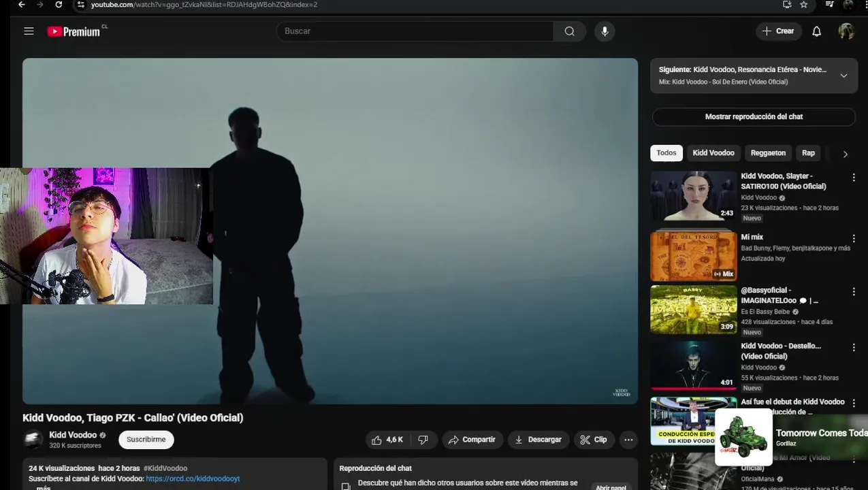Click Abrir panel chat button

click(611, 487)
